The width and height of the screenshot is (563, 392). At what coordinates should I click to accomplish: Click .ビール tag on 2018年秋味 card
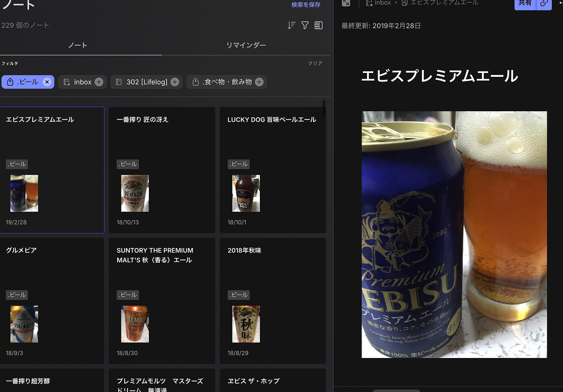pos(239,295)
